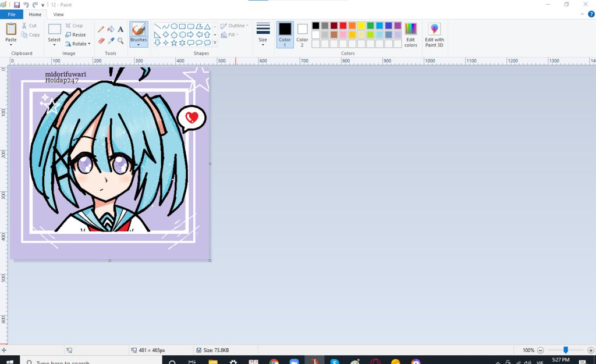Open the Select dropdown arrow
The width and height of the screenshot is (596, 364).
[x=54, y=45]
